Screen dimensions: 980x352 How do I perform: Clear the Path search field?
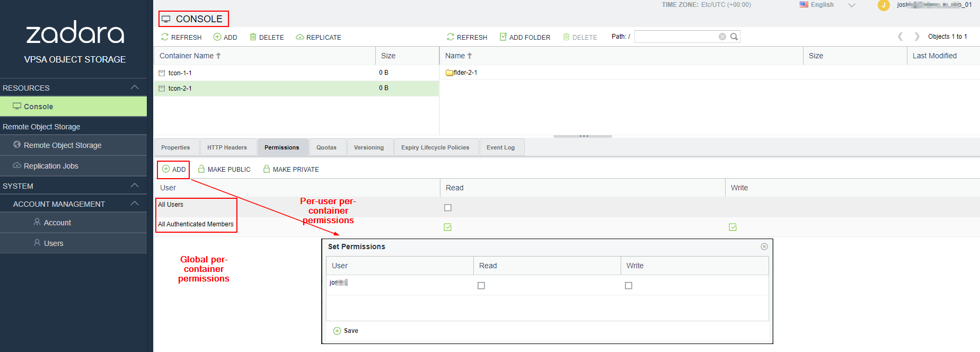pos(722,37)
